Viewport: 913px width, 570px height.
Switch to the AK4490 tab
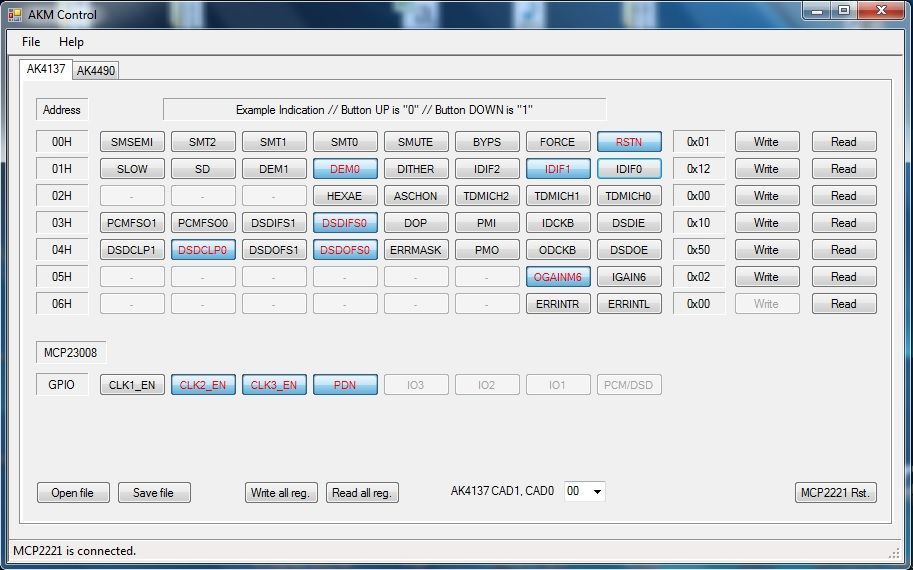point(96,70)
